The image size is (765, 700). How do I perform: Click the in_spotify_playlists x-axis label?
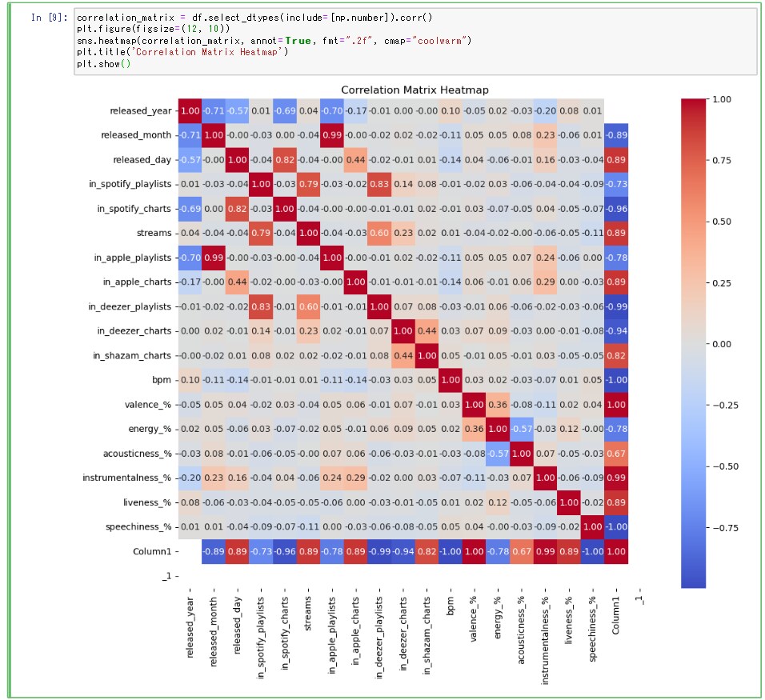[x=261, y=638]
